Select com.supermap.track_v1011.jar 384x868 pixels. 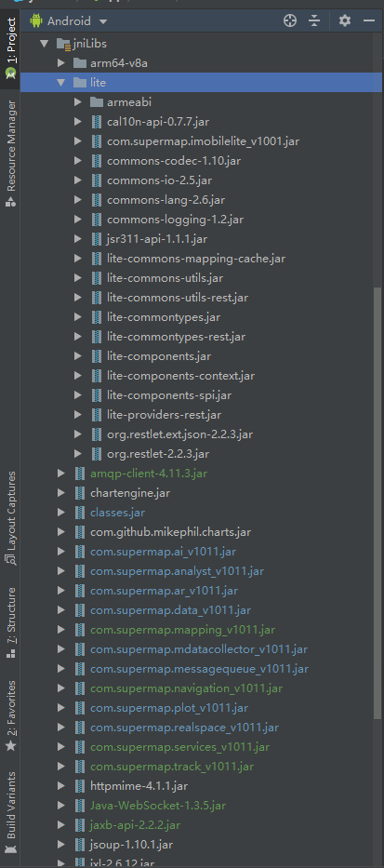tap(172, 767)
